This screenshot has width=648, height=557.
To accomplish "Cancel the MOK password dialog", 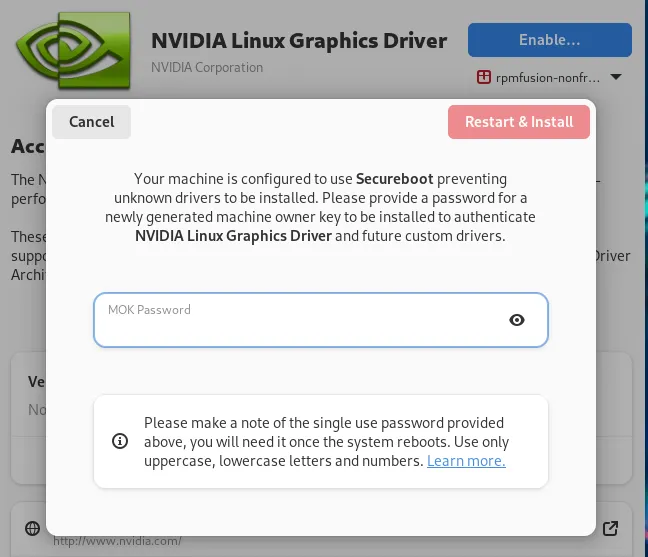I will (92, 122).
